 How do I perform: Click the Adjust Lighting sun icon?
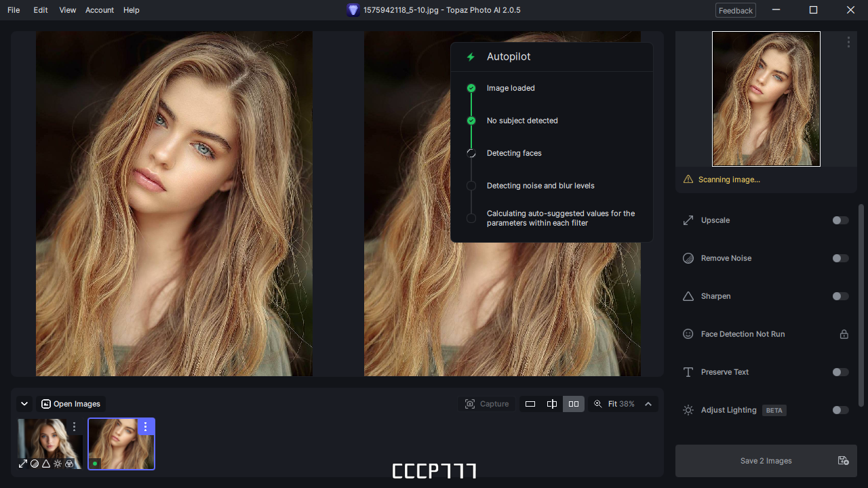pyautogui.click(x=688, y=410)
